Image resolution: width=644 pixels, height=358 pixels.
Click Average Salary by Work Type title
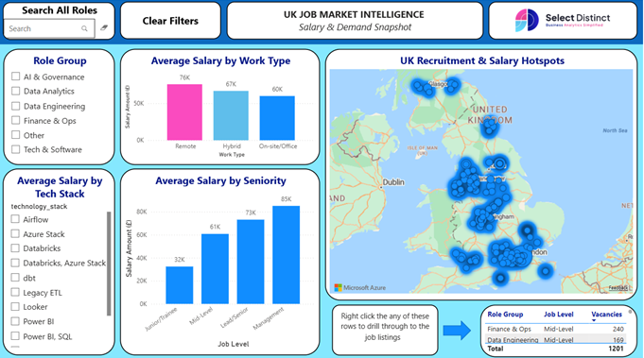220,60
